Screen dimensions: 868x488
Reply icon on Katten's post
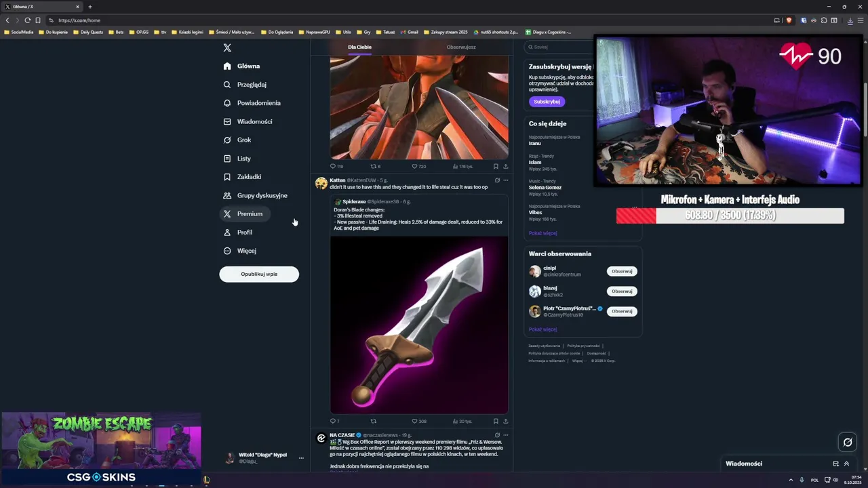pyautogui.click(x=333, y=421)
